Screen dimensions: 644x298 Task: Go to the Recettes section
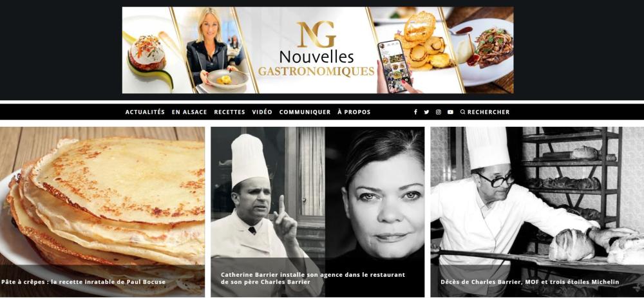pyautogui.click(x=230, y=112)
